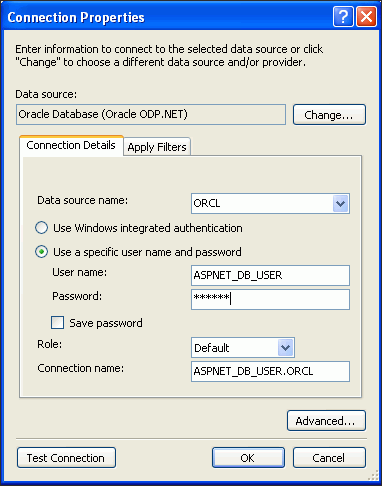382x486 pixels.
Task: Click the 'Password:' label
Action: coord(77,296)
